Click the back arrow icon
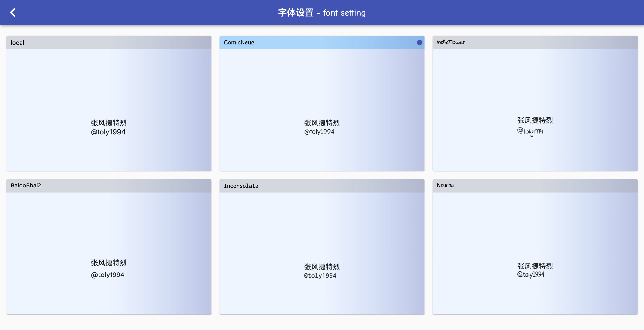The height and width of the screenshot is (330, 644). pyautogui.click(x=13, y=13)
